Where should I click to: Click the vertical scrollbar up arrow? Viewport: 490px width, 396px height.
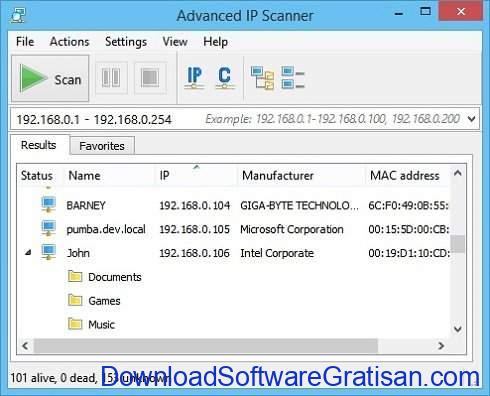[458, 173]
